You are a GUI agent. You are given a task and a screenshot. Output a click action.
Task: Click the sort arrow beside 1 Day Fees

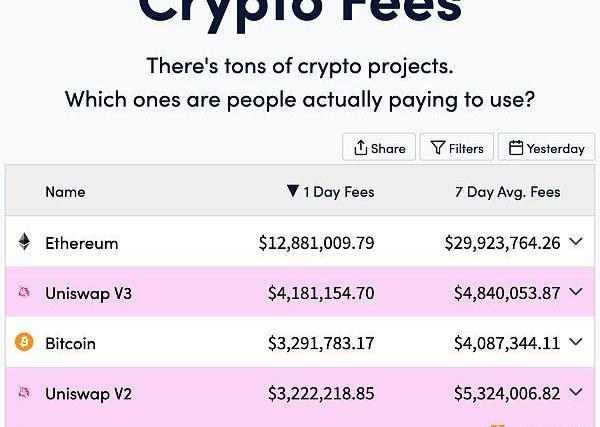293,191
